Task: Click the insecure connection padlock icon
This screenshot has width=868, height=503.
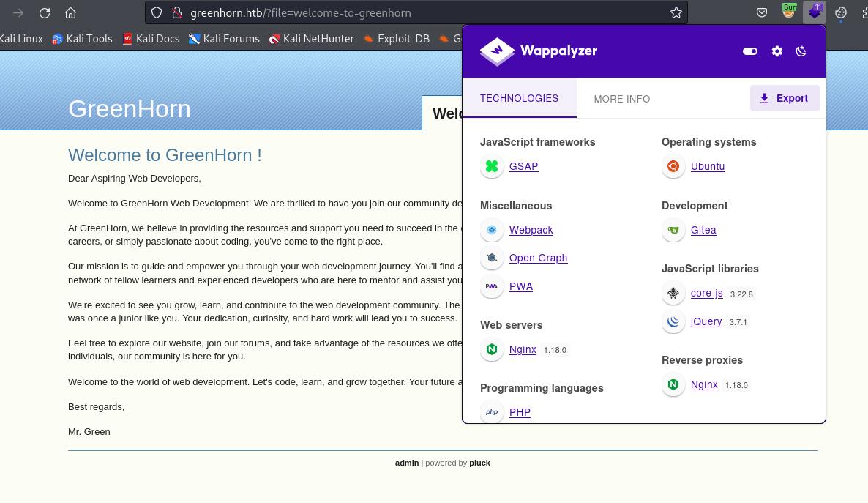Action: (177, 12)
